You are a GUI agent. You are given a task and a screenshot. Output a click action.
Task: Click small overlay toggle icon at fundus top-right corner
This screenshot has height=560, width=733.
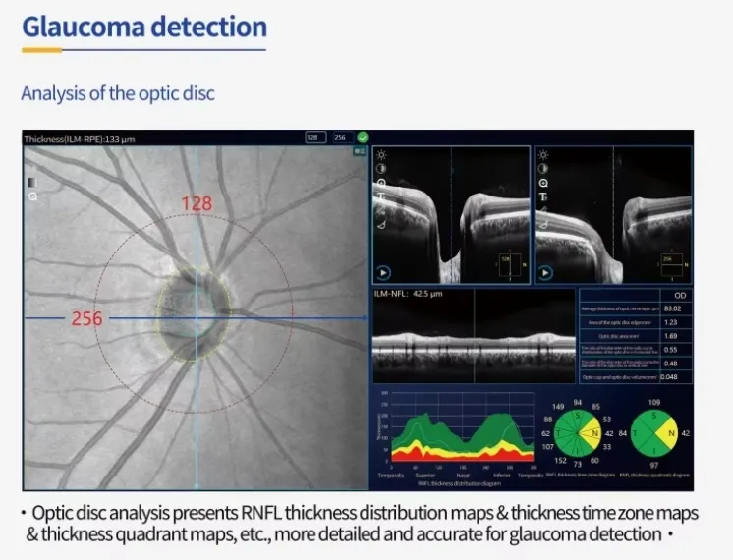[x=360, y=151]
